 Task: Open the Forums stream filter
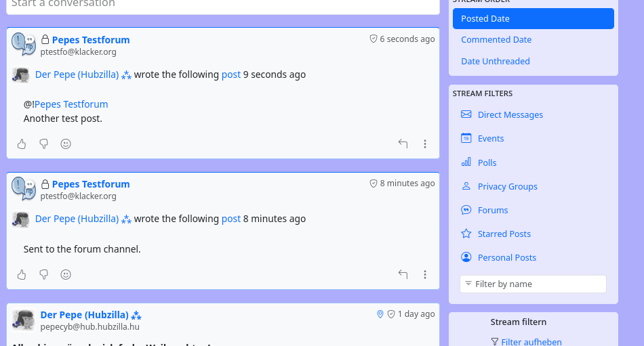pos(492,211)
